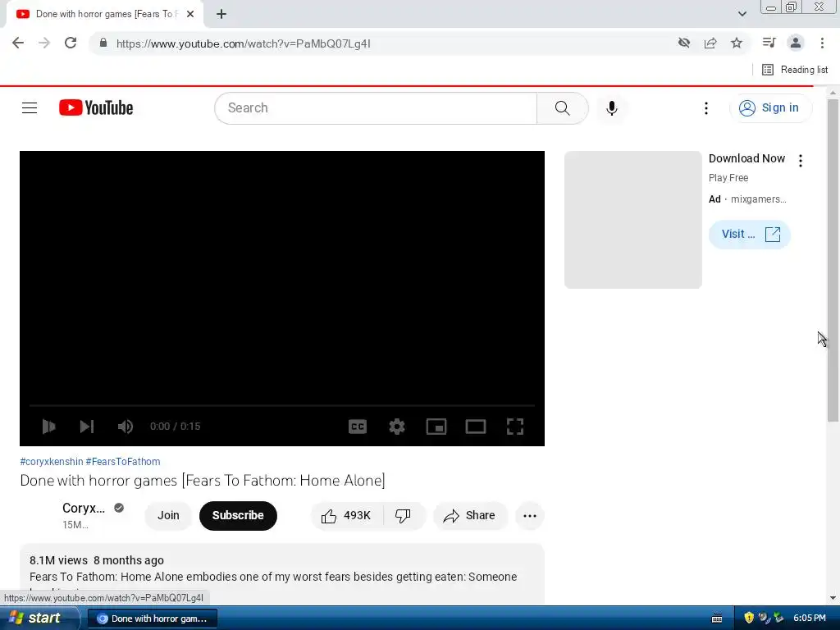The image size is (840, 630).
Task: Expand the tab search chevron
Action: coord(742,14)
